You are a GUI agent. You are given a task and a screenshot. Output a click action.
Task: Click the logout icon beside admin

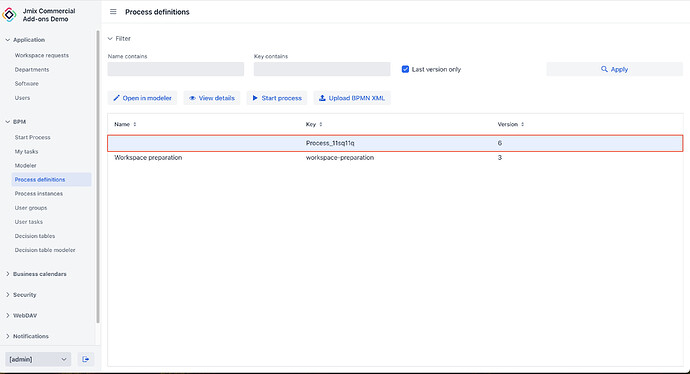tap(86, 359)
